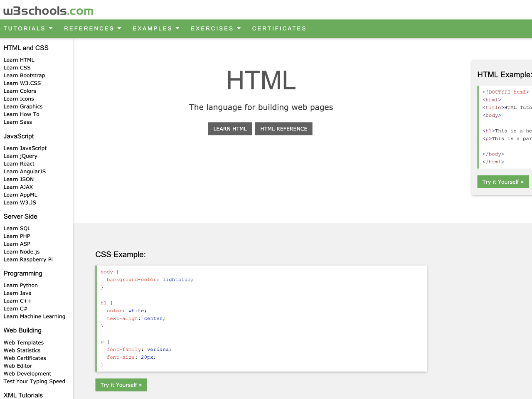
Task: Open the Learn Machine Learning link
Action: pos(34,317)
